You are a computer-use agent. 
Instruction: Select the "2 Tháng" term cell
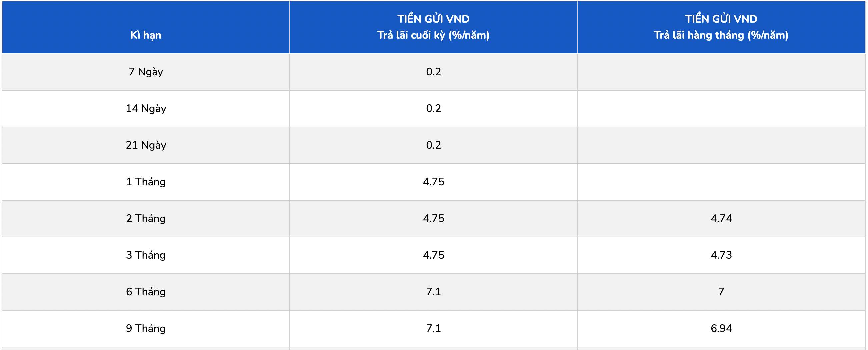(146, 219)
